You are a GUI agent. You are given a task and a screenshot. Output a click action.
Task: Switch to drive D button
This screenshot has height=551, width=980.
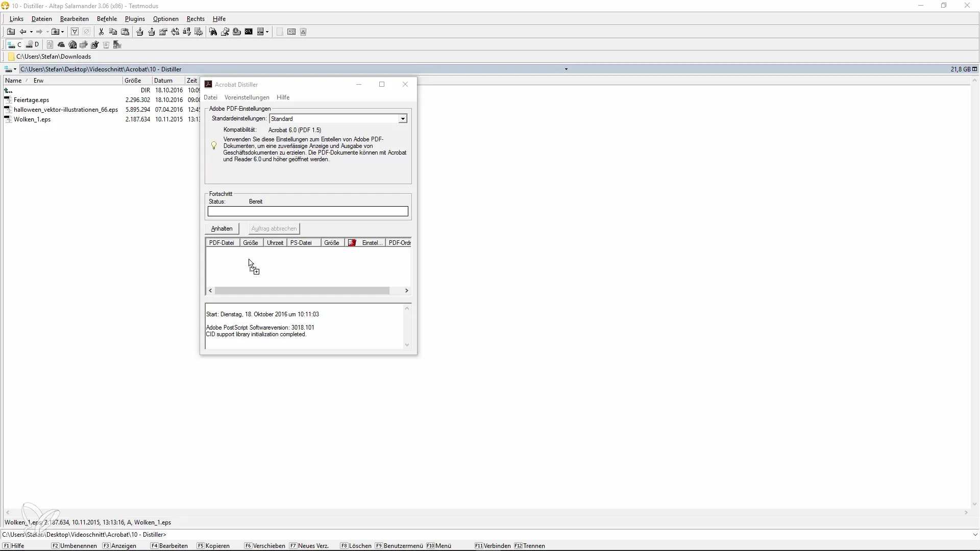tap(32, 45)
